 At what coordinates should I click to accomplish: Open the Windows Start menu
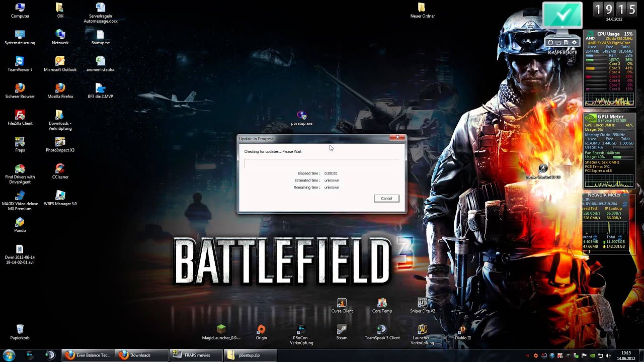coord(9,355)
